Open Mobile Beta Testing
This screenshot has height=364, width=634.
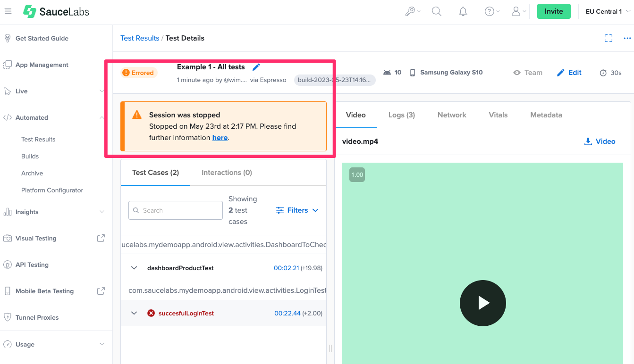pos(44,291)
